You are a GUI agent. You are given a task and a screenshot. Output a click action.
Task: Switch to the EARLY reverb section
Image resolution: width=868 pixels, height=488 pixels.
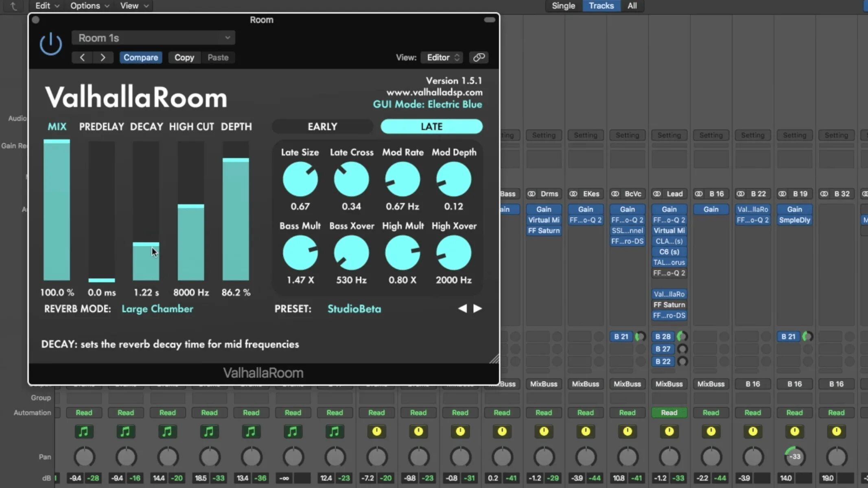[322, 126]
